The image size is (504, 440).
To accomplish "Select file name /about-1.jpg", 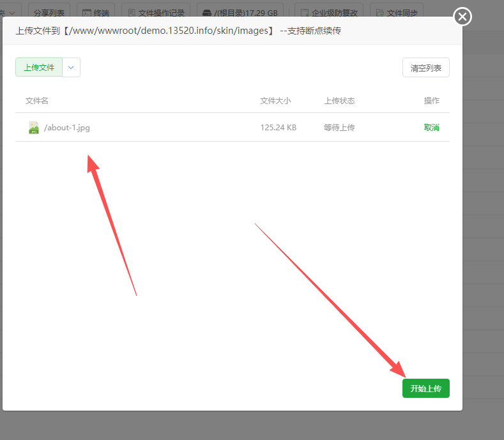I will (67, 128).
